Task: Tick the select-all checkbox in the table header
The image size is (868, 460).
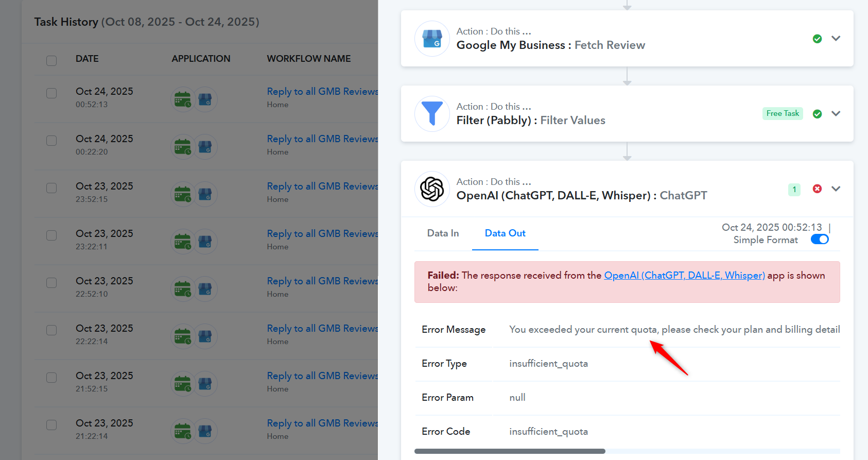Action: pos(51,60)
